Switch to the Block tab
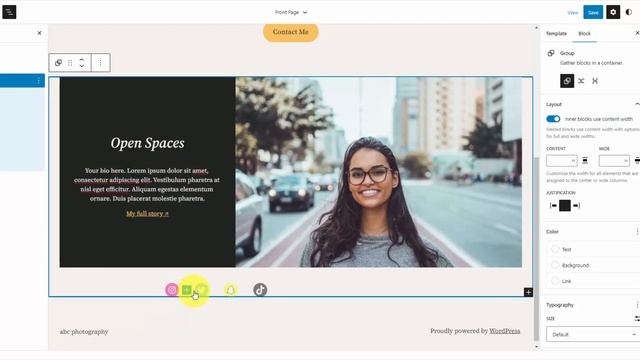The width and height of the screenshot is (640, 360). tap(584, 33)
